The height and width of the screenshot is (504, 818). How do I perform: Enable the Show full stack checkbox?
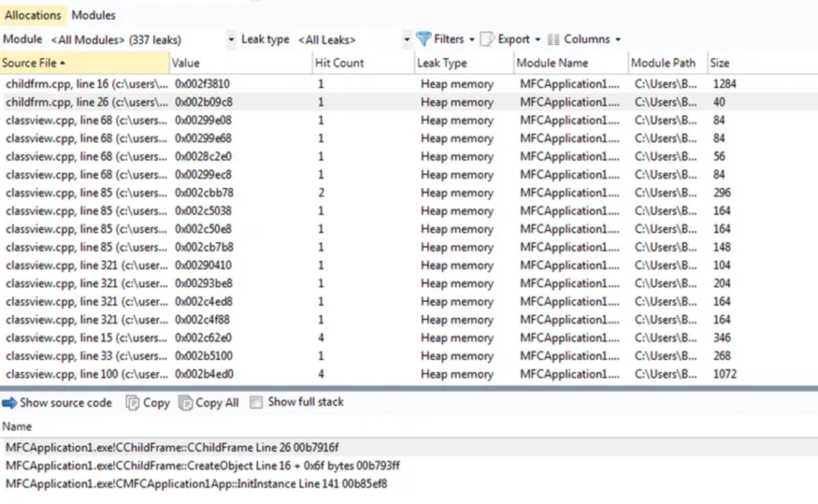[257, 403]
